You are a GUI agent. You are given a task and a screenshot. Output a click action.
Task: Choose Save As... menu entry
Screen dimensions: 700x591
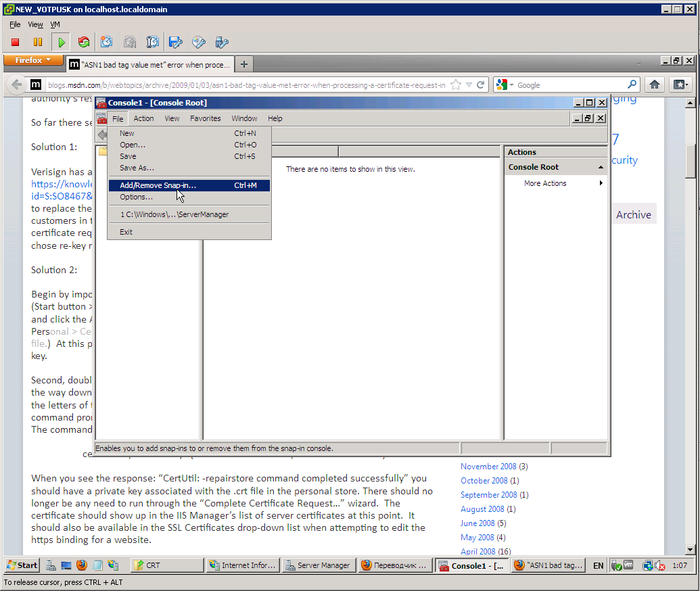pyautogui.click(x=189, y=168)
